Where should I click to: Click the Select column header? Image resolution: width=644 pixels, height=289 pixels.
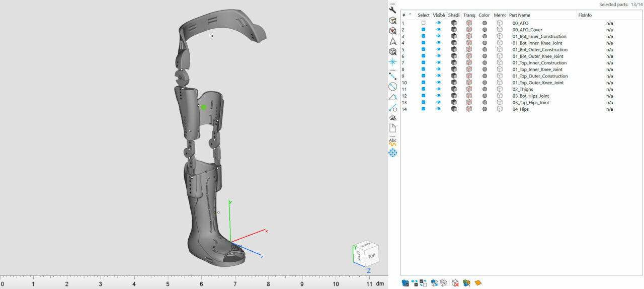[x=424, y=15]
